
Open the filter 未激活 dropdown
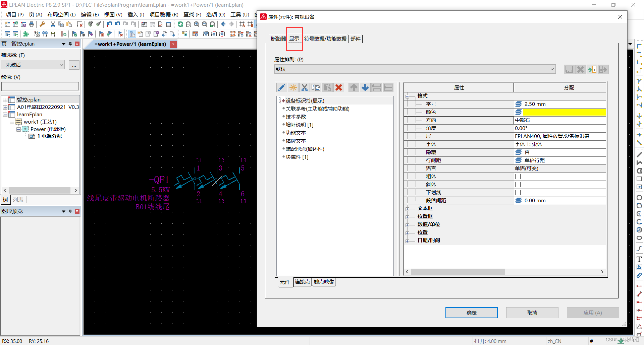(x=33, y=65)
